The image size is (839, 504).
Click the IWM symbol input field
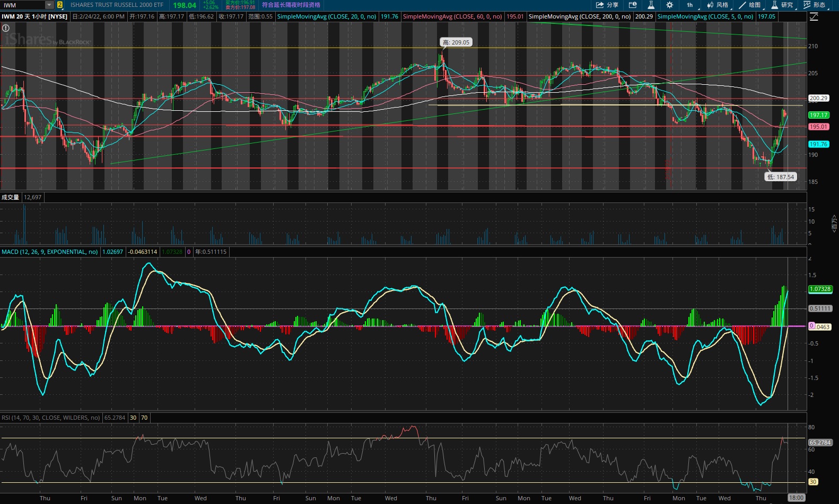(23, 5)
